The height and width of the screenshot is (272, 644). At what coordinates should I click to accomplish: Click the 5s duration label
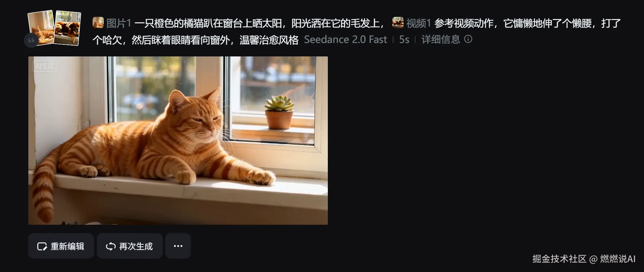[404, 39]
